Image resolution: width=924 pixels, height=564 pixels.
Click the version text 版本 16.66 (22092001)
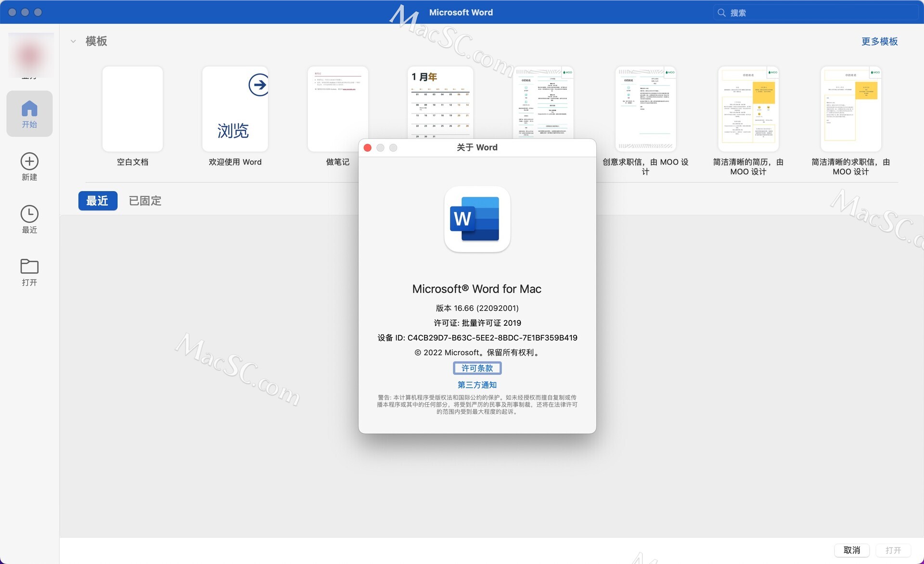477,308
